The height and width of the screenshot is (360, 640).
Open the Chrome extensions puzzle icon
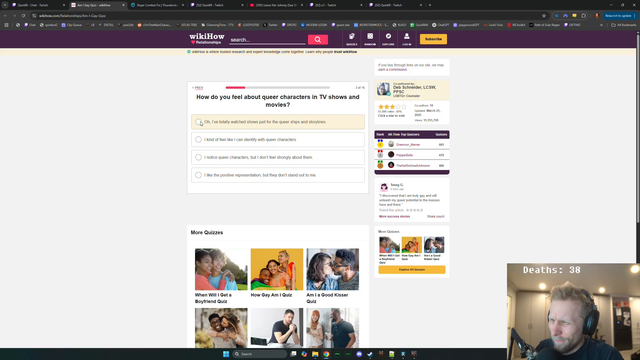pos(583,16)
